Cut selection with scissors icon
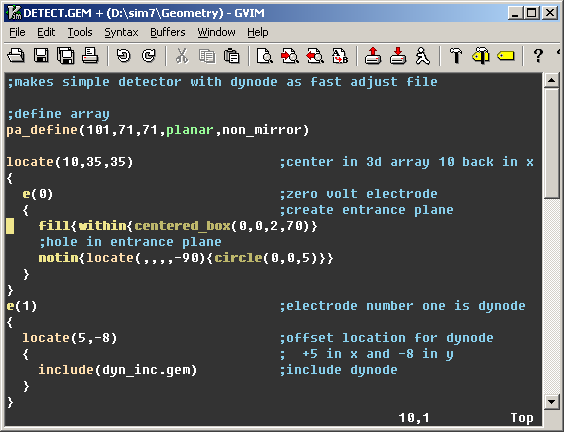The width and height of the screenshot is (564, 432). [x=182, y=56]
